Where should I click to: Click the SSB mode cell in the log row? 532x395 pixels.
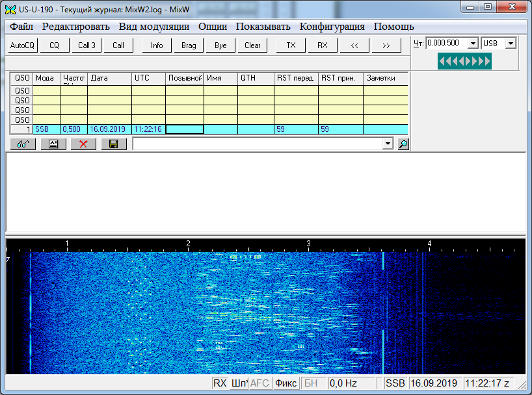coord(46,129)
